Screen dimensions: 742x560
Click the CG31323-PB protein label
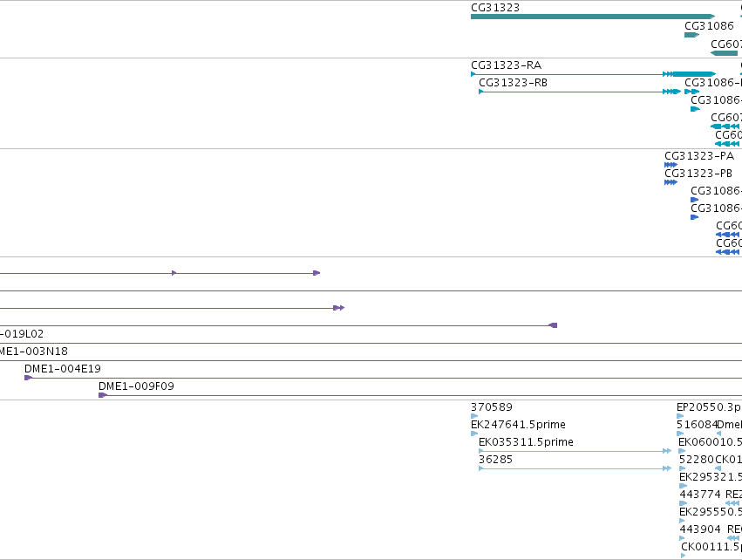pos(698,174)
